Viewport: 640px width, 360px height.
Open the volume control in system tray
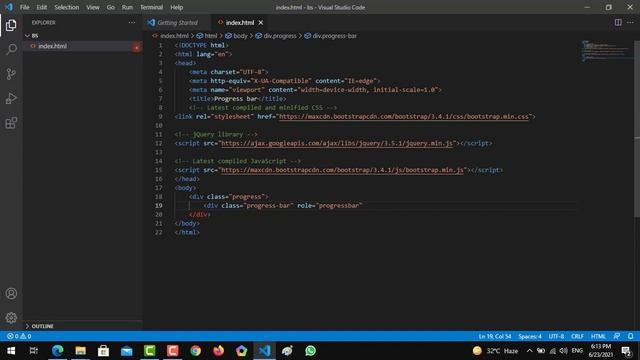pyautogui.click(x=563, y=351)
